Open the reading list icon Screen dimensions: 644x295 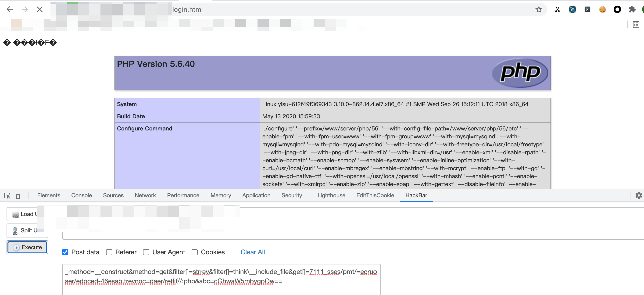[x=636, y=24]
